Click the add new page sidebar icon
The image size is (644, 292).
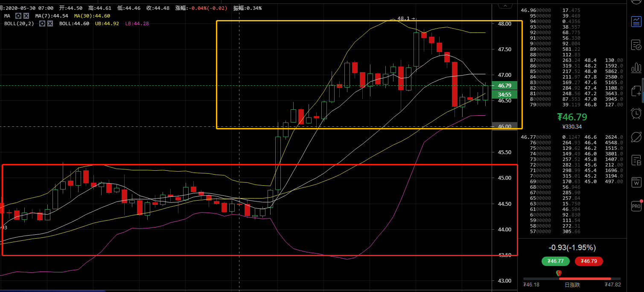(636, 91)
